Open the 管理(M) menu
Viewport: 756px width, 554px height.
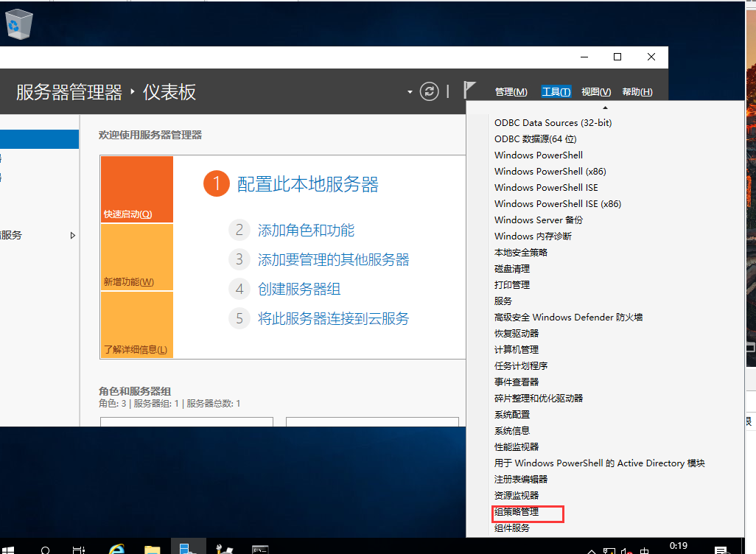(511, 91)
